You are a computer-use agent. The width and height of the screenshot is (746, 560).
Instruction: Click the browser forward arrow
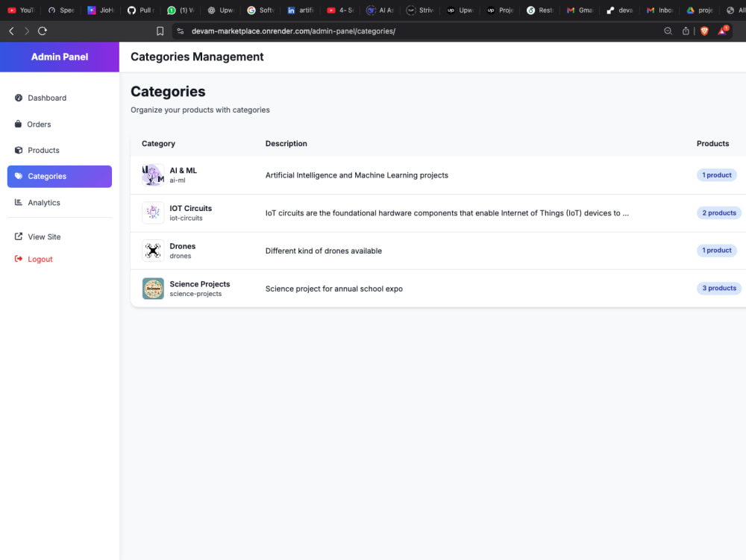(27, 31)
